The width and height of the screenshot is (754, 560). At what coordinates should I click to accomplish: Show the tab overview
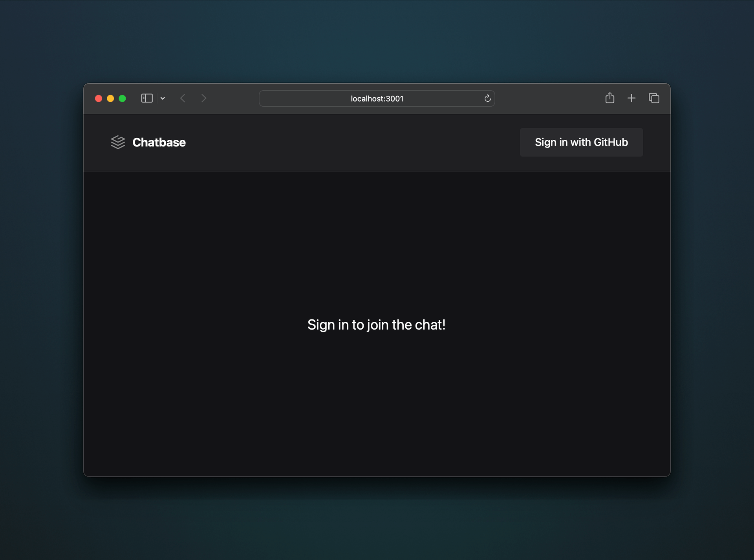(654, 98)
